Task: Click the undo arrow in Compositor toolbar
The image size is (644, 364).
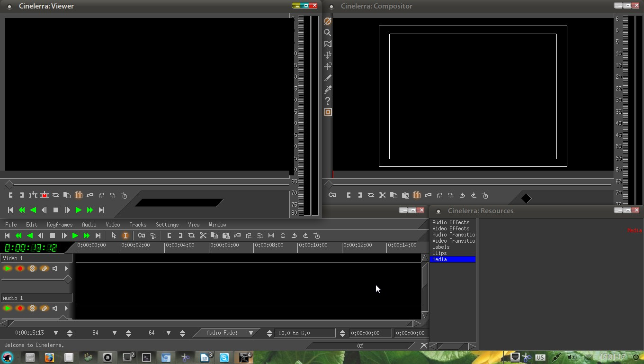Action: click(x=462, y=195)
